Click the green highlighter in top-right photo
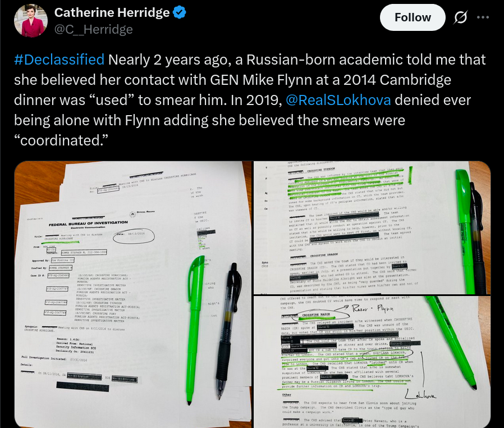Image resolution: width=504 pixels, height=428 pixels. point(466,231)
